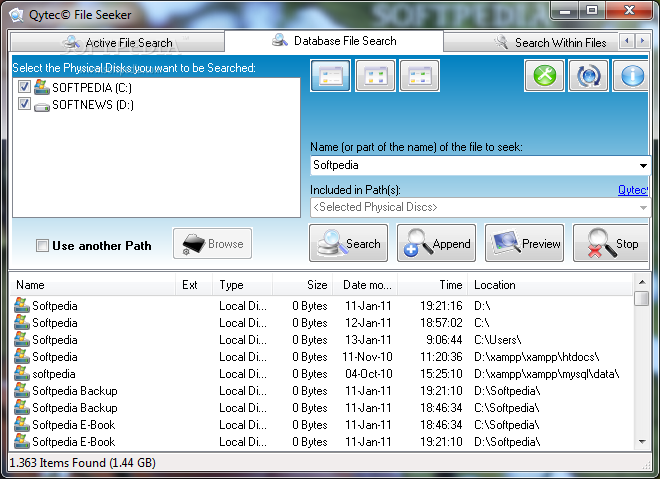The width and height of the screenshot is (660, 479).
Task: Sort results by Date modified column header
Action: tap(365, 285)
